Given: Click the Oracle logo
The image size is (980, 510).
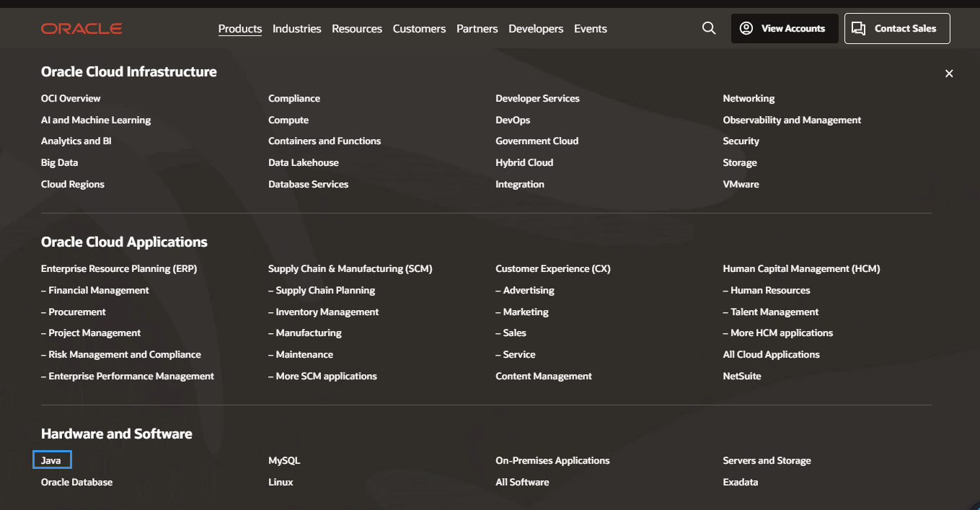Looking at the screenshot, I should coord(81,29).
